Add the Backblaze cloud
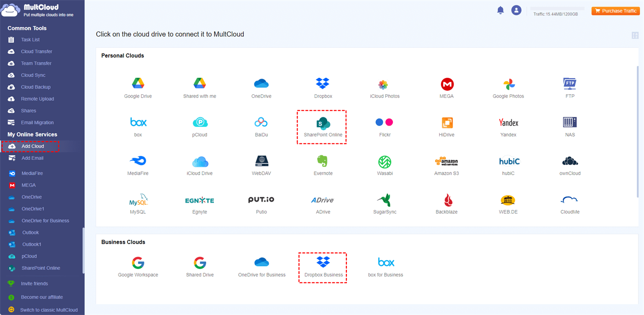This screenshot has height=315, width=644. point(447,204)
